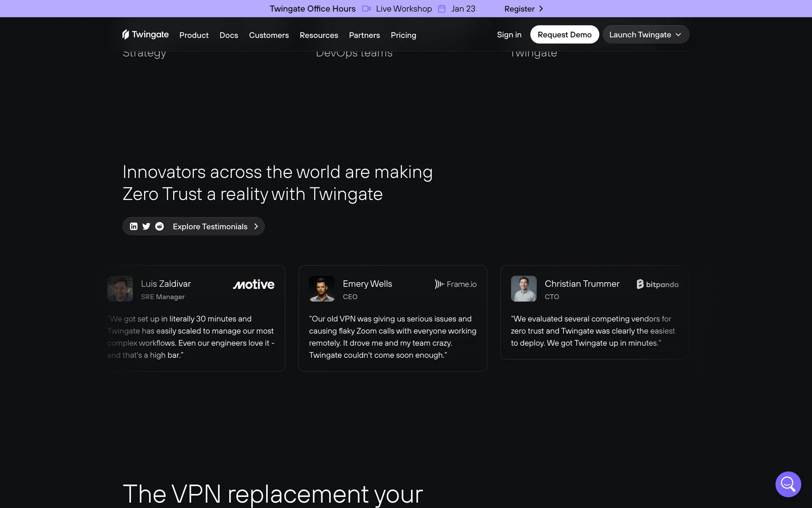Screen dimensions: 812x508
Task: Click the Twingate logo icon
Action: coord(126,34)
